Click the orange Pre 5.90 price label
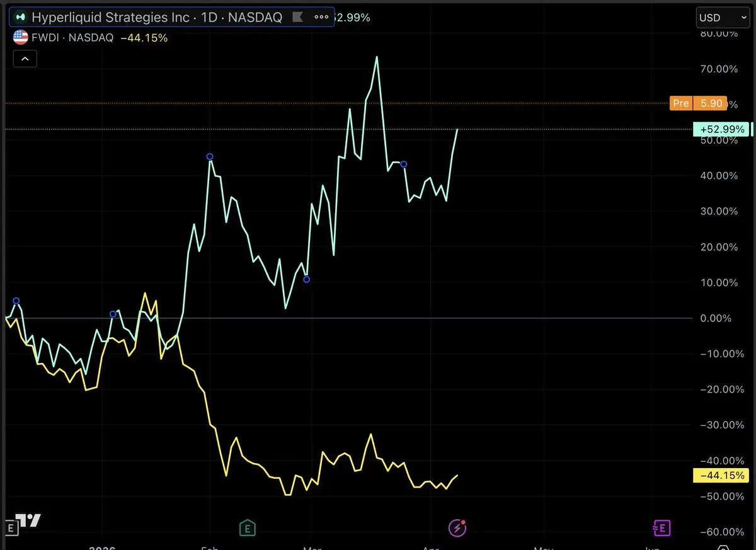The image size is (756, 550). click(x=698, y=103)
